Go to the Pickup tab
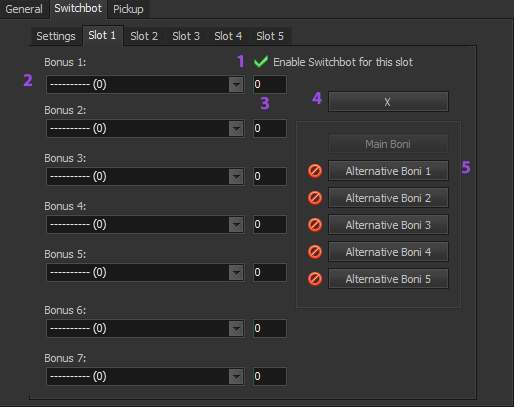This screenshot has height=407, width=514. (x=128, y=9)
